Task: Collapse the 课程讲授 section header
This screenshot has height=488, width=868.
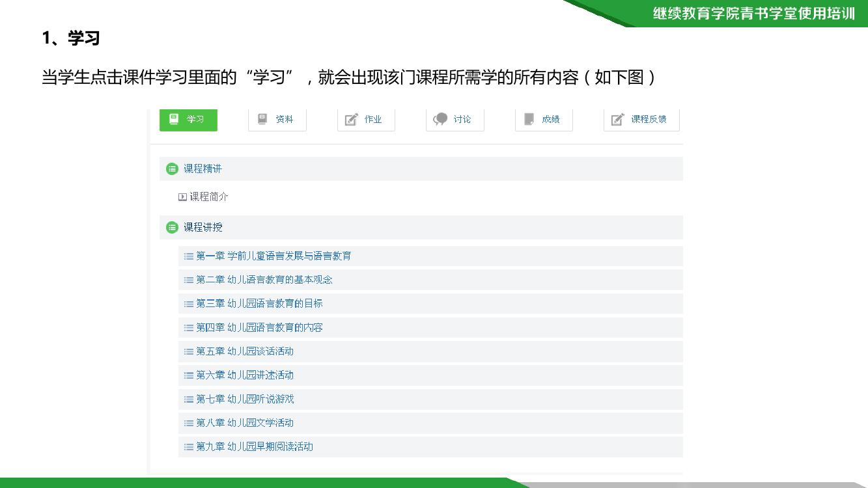Action: 203,228
